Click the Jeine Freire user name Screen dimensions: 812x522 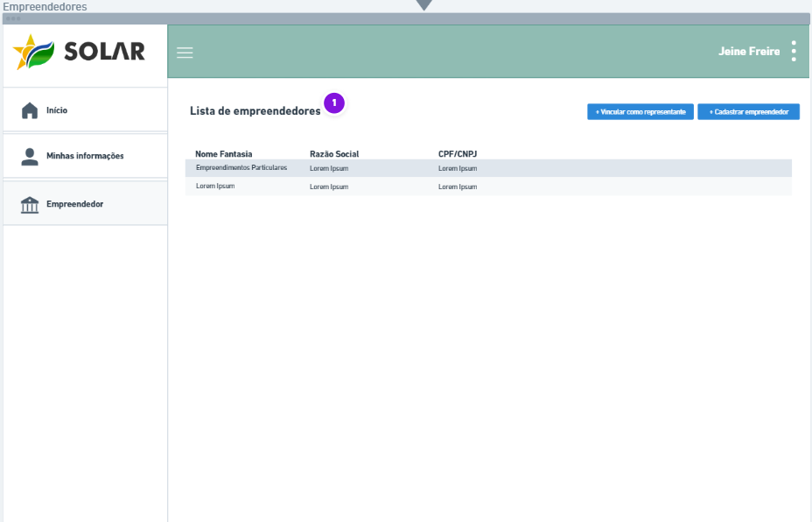[749, 52]
